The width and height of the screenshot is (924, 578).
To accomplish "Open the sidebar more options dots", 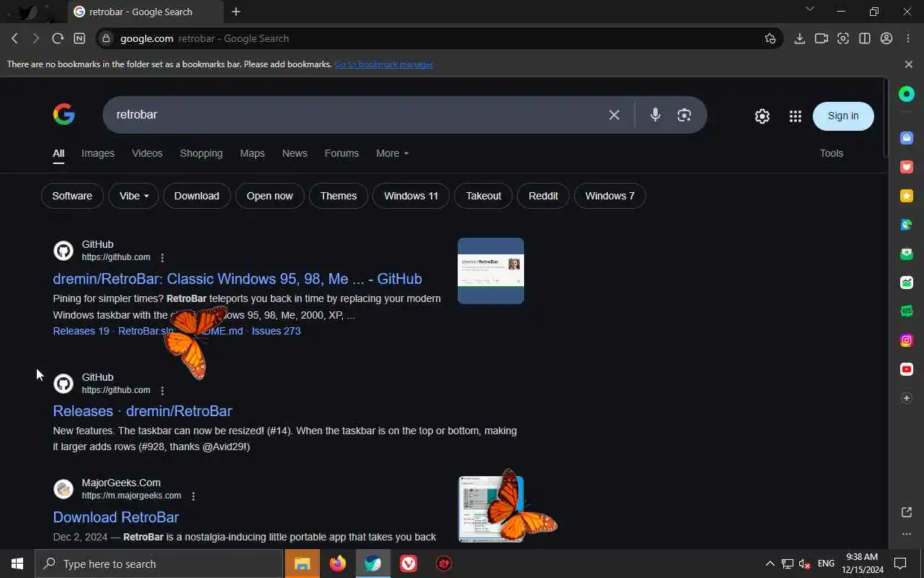I will [907, 534].
